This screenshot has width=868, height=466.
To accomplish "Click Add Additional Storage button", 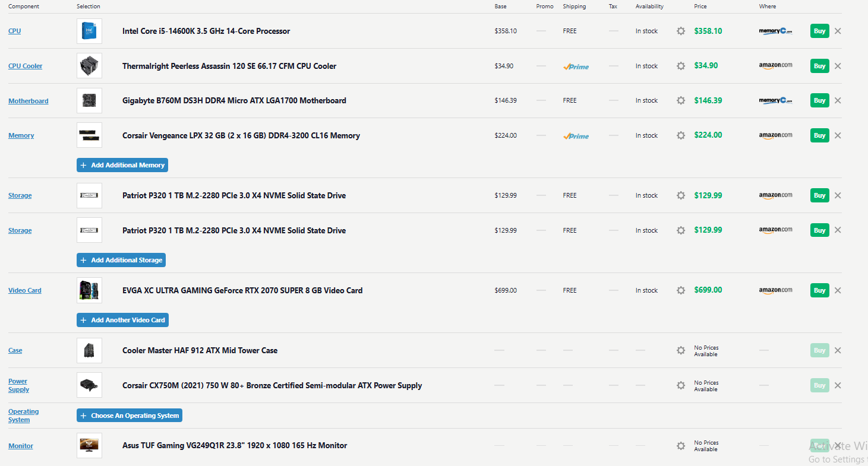I will pyautogui.click(x=121, y=260).
